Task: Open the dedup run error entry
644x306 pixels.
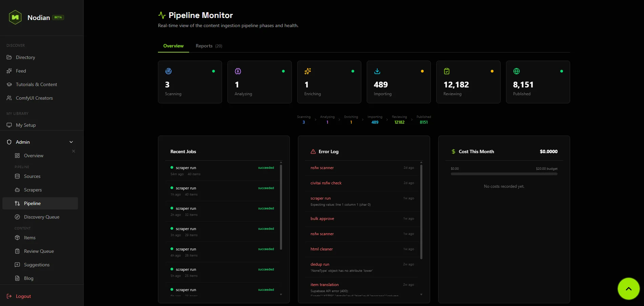Action: (x=362, y=267)
